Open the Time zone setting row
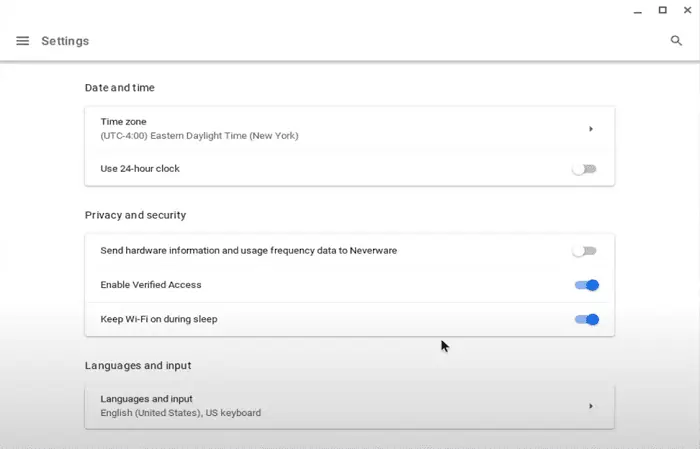 [x=350, y=129]
